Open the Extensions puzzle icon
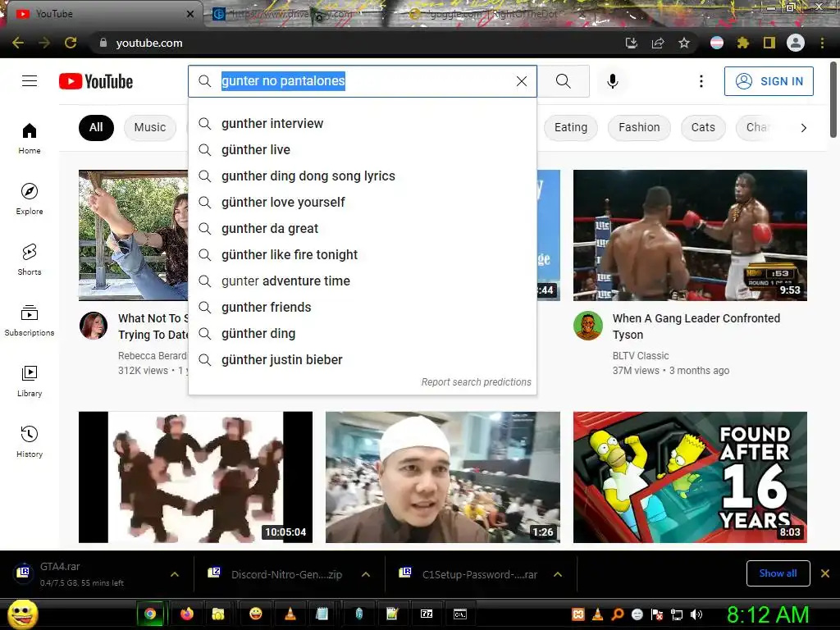This screenshot has height=630, width=840. 743,43
